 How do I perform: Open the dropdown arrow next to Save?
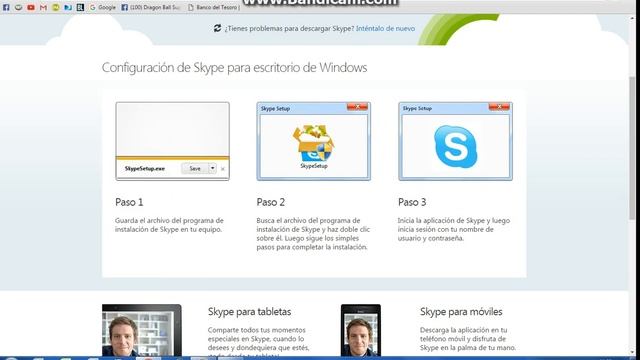pyautogui.click(x=212, y=169)
